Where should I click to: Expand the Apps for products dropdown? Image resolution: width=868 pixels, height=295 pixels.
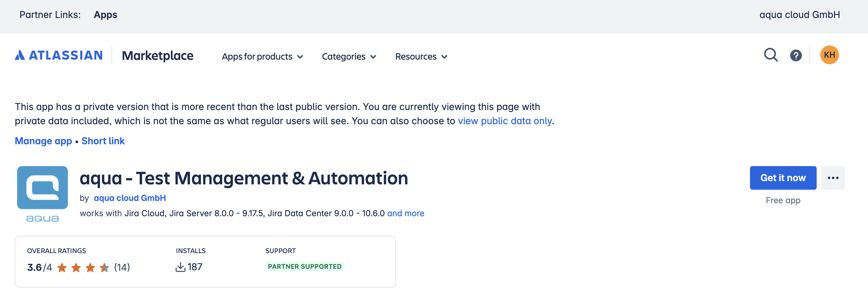coord(262,57)
